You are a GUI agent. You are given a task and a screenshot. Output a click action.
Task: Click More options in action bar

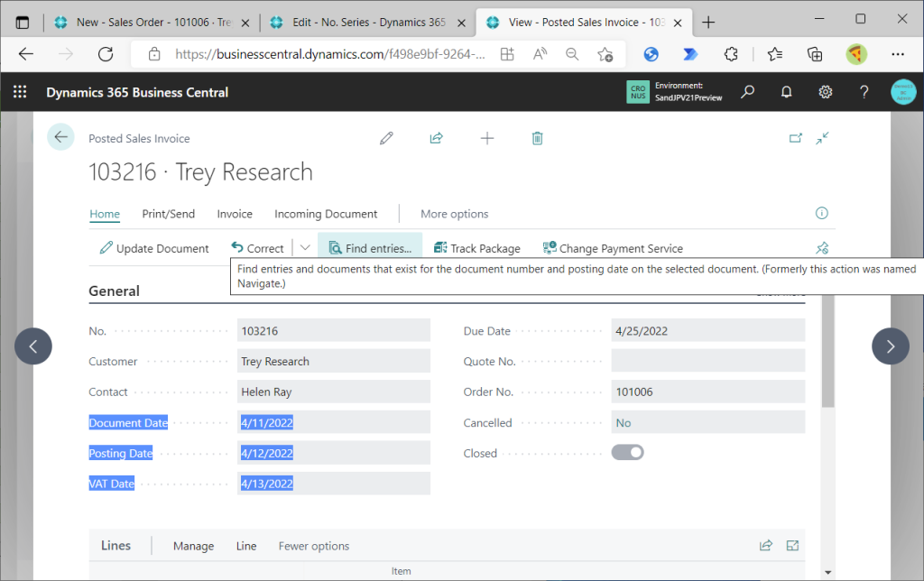click(455, 214)
